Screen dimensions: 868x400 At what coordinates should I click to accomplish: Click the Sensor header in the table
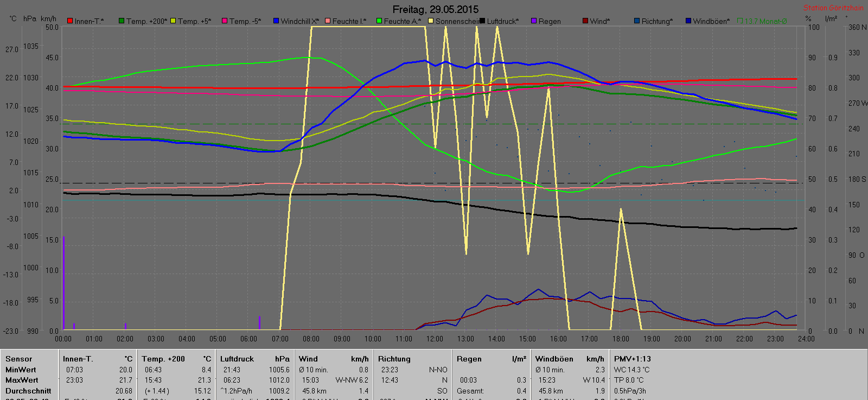[x=18, y=359]
